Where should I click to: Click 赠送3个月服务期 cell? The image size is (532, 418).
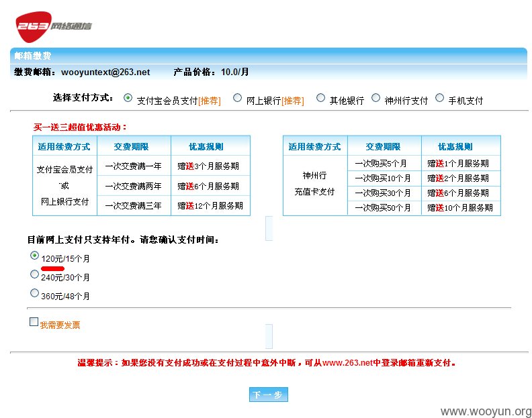(211, 166)
